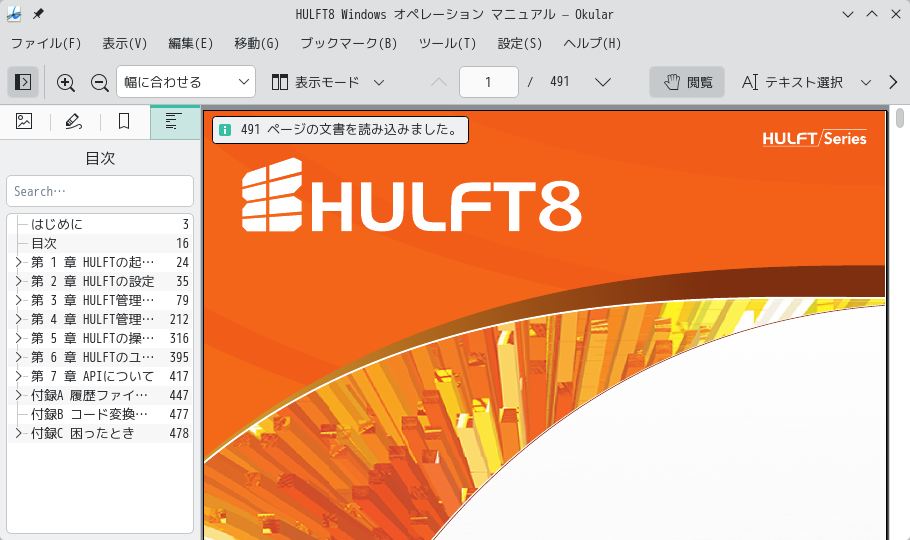This screenshot has height=540, width=910.
Task: Close the Okular window
Action: [x=895, y=14]
